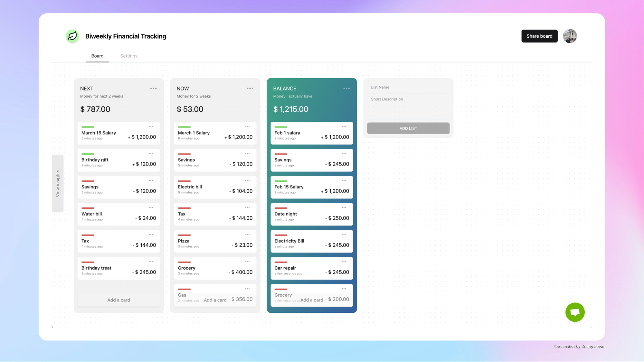Click Add a card in NEXT list
644x362 pixels.
click(x=118, y=300)
